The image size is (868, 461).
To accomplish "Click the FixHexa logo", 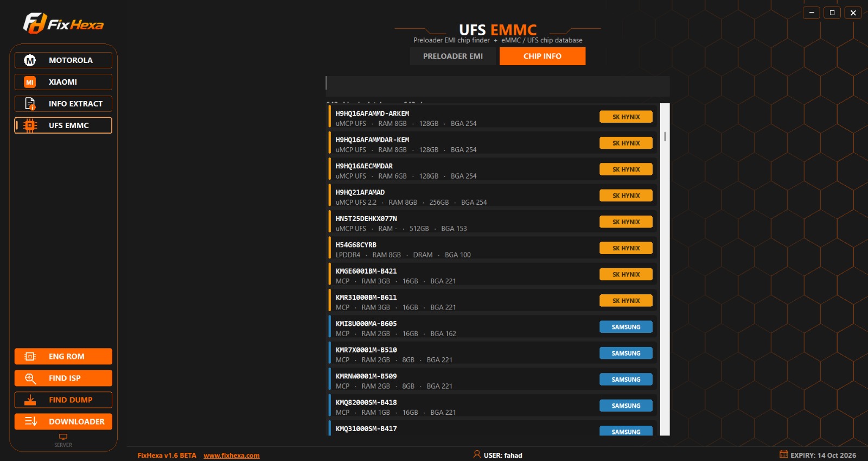I will point(63,23).
